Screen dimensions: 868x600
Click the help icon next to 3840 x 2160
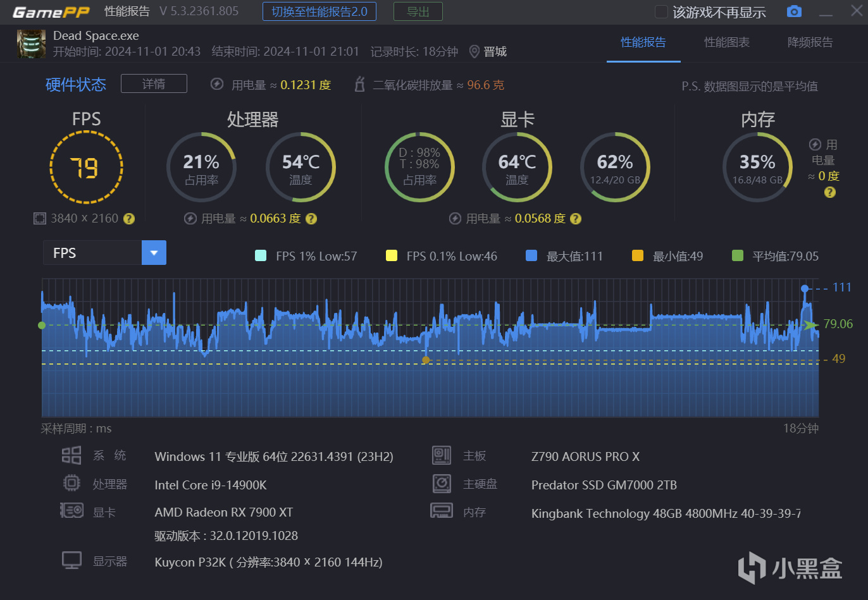pos(129,219)
